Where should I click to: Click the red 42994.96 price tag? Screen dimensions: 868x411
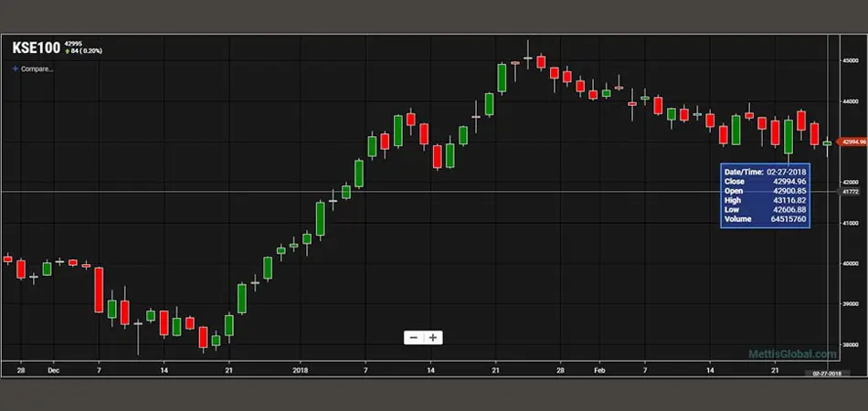coord(851,142)
